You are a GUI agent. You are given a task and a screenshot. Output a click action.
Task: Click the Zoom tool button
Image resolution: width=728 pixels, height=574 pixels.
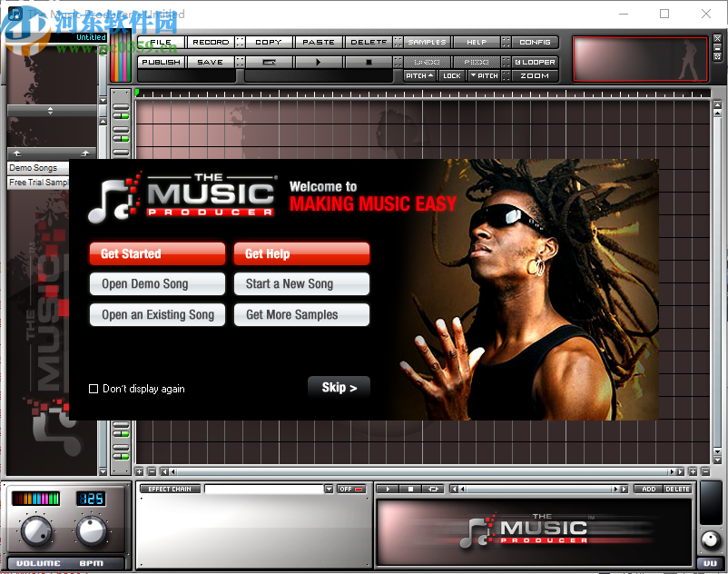(533, 75)
